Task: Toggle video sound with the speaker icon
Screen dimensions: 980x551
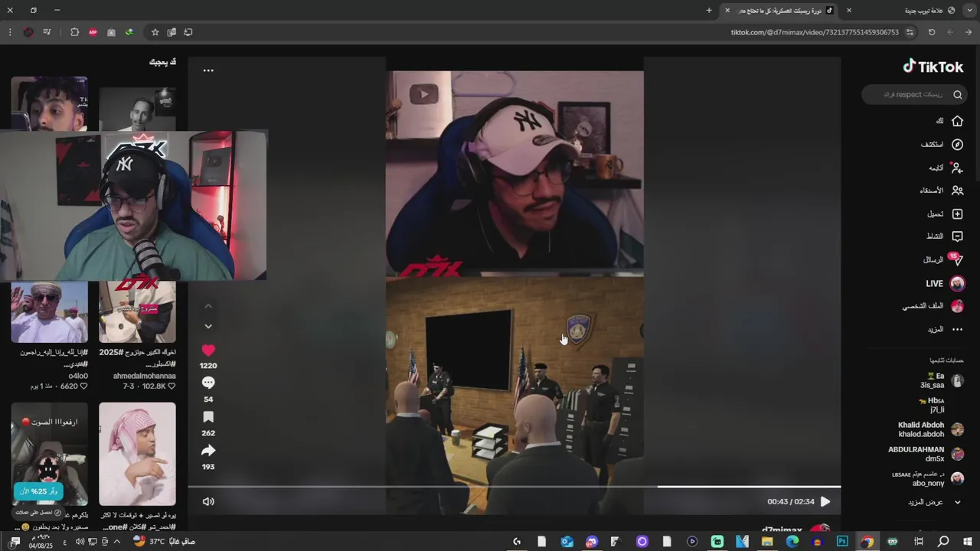Action: click(208, 501)
